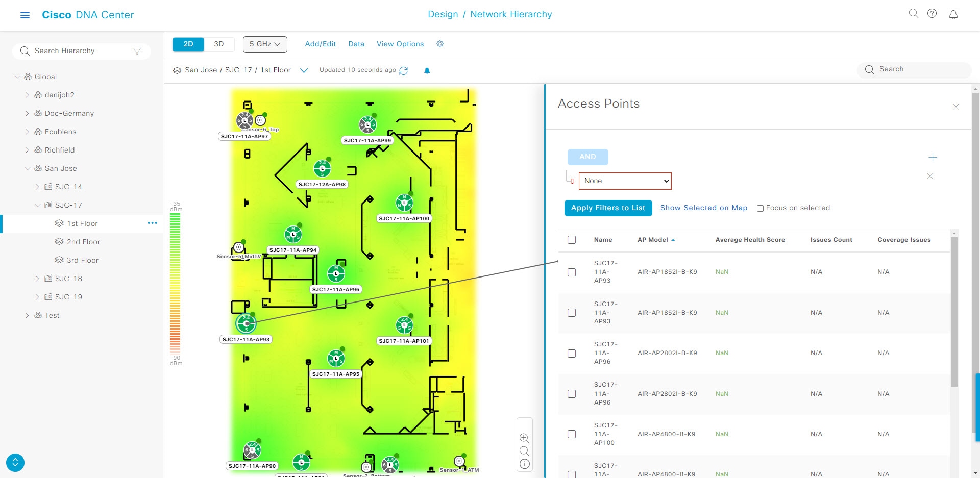Click the access point table scrollbar
The width and height of the screenshot is (980, 478).
[954, 311]
